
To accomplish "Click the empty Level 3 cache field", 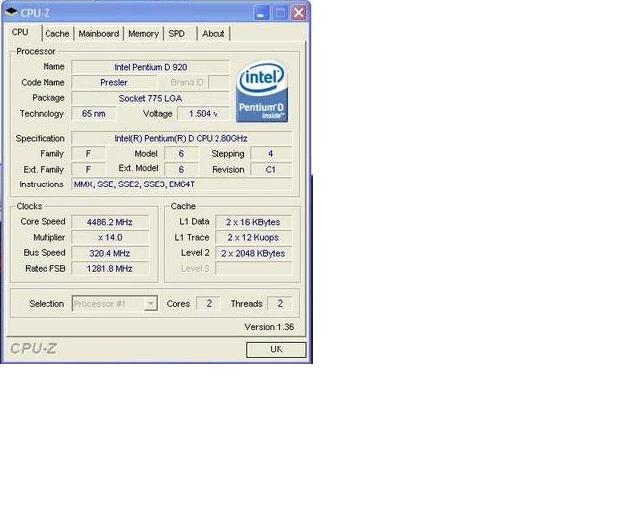I will click(253, 269).
